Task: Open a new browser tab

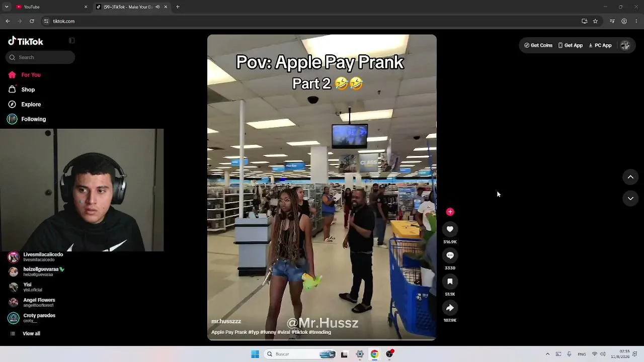Action: click(178, 7)
